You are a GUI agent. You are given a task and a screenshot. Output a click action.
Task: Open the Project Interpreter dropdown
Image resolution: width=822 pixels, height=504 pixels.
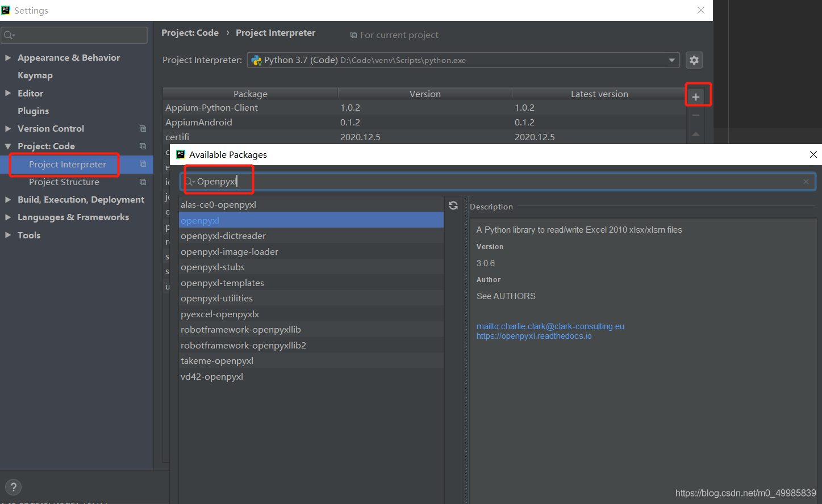[x=672, y=60]
